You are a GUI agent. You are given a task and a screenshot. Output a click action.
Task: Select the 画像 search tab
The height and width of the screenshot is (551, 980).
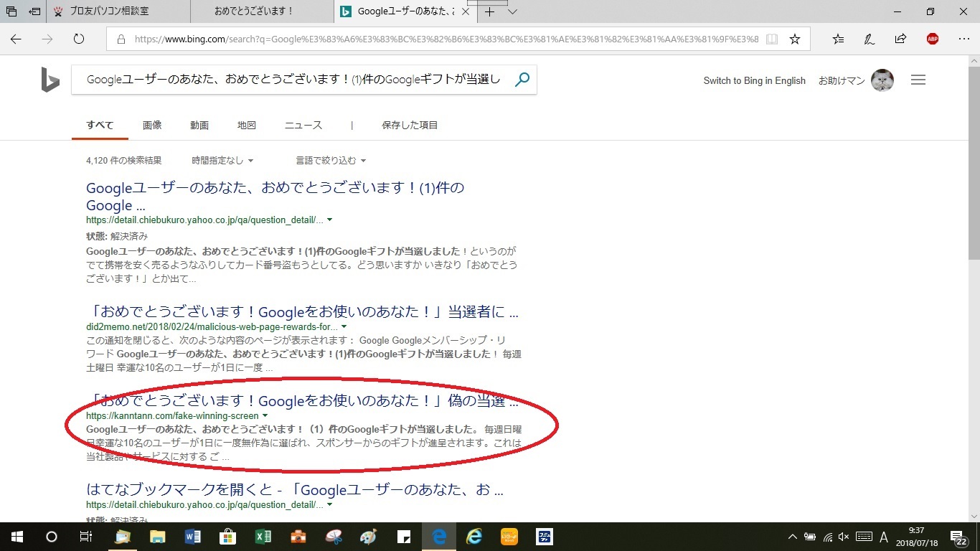point(152,125)
